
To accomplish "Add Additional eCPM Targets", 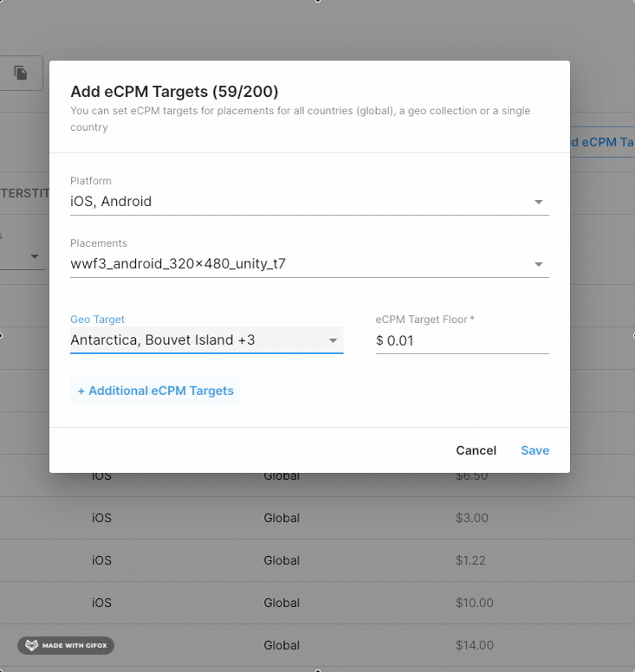I will (x=155, y=391).
